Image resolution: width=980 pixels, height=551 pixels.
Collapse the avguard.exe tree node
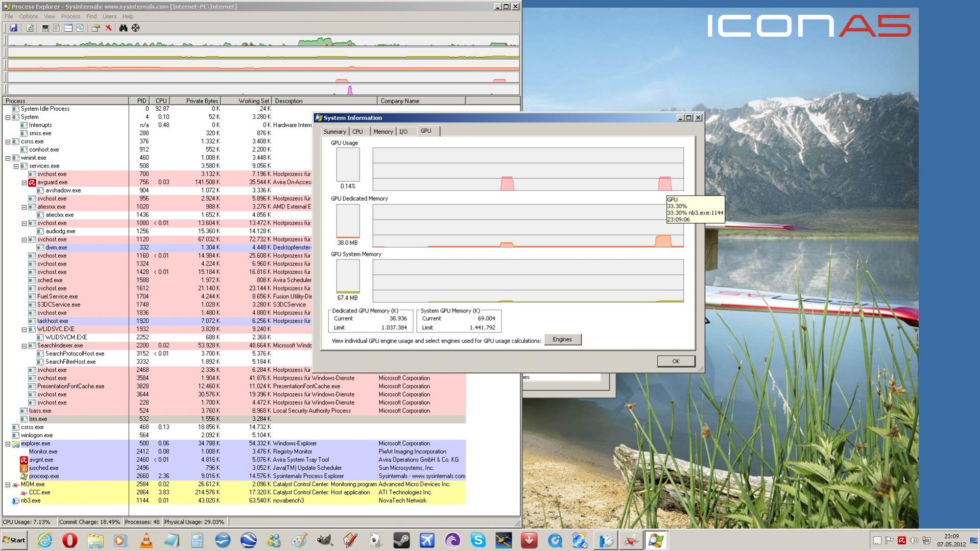(24, 182)
